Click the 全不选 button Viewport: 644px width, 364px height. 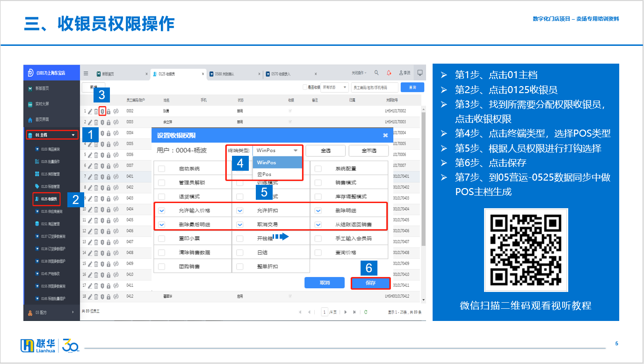click(x=369, y=151)
